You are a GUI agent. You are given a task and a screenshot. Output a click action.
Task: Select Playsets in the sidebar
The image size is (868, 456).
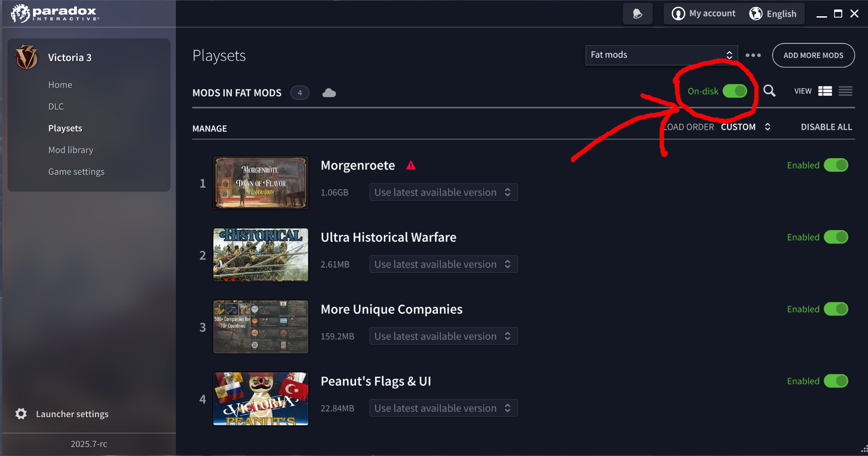point(65,128)
